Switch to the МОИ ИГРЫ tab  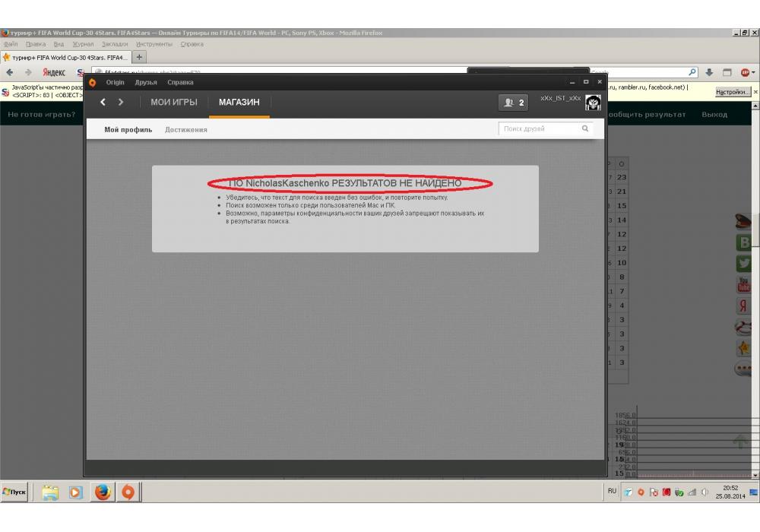[174, 103]
